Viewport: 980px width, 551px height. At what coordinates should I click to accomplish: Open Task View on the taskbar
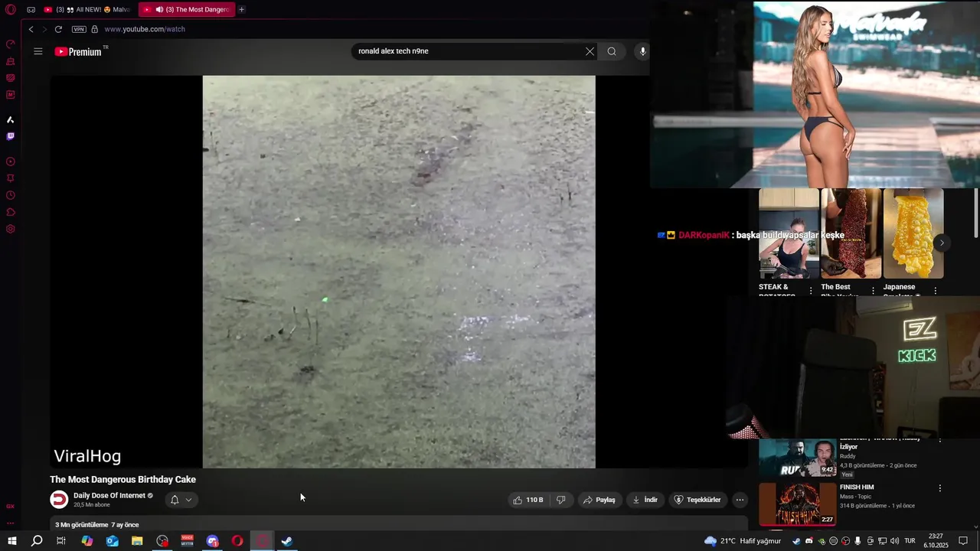click(x=61, y=541)
